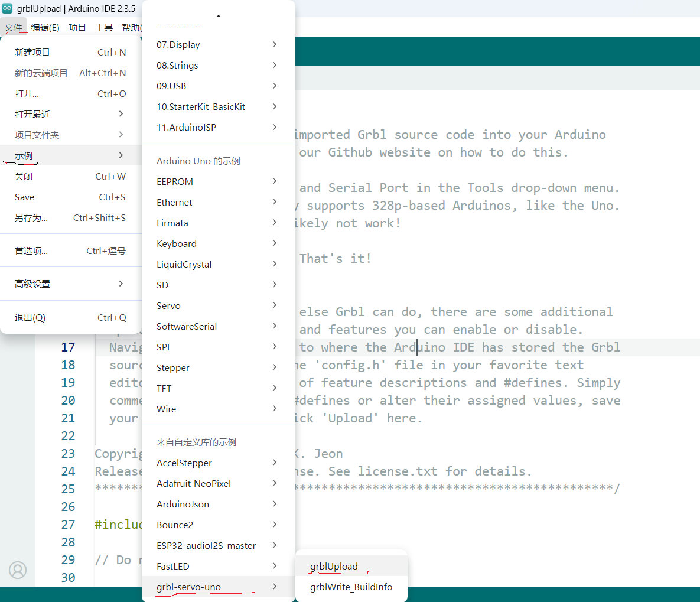Expand Stepper library examples

(219, 368)
